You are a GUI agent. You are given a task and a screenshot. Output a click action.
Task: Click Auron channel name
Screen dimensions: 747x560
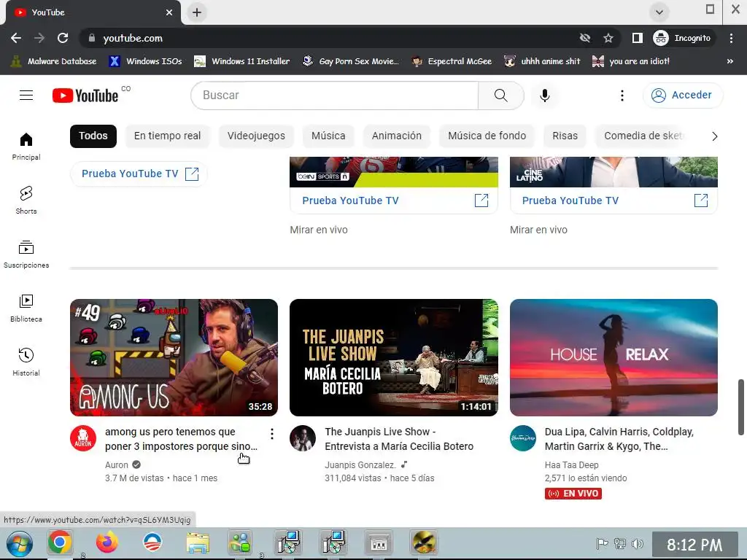coord(117,464)
